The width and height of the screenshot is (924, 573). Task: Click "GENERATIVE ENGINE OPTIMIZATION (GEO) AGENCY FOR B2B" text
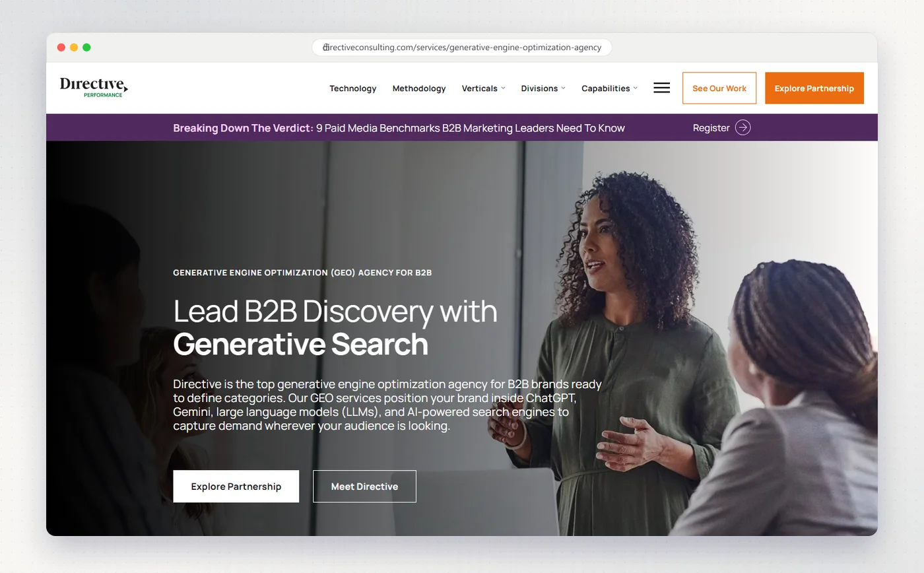[302, 272]
